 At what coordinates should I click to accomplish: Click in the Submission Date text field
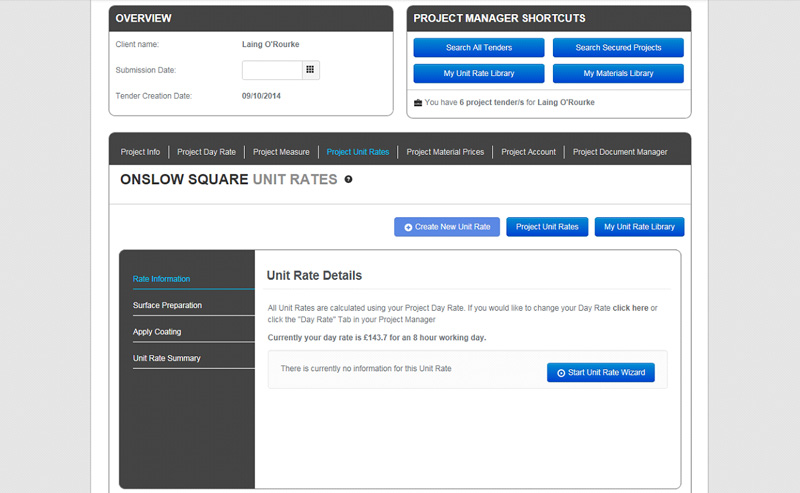coord(272,70)
